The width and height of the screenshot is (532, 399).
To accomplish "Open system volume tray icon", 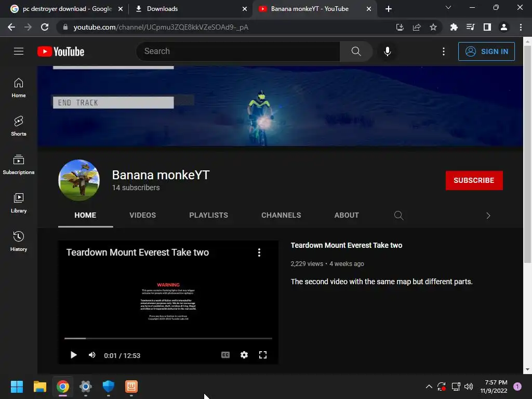I will pyautogui.click(x=469, y=387).
